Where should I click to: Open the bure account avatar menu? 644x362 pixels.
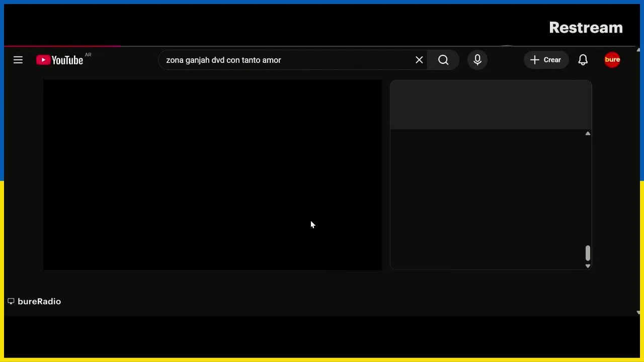[612, 60]
